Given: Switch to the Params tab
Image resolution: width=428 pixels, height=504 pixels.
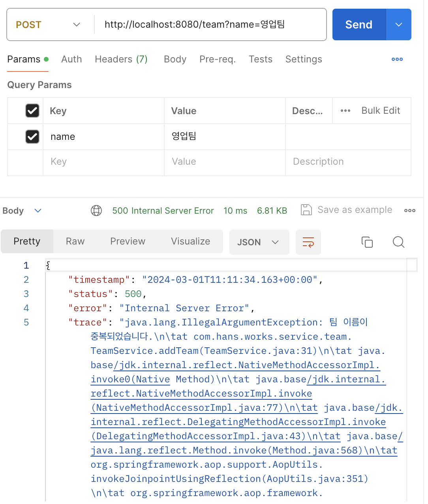Looking at the screenshot, I should point(28,59).
